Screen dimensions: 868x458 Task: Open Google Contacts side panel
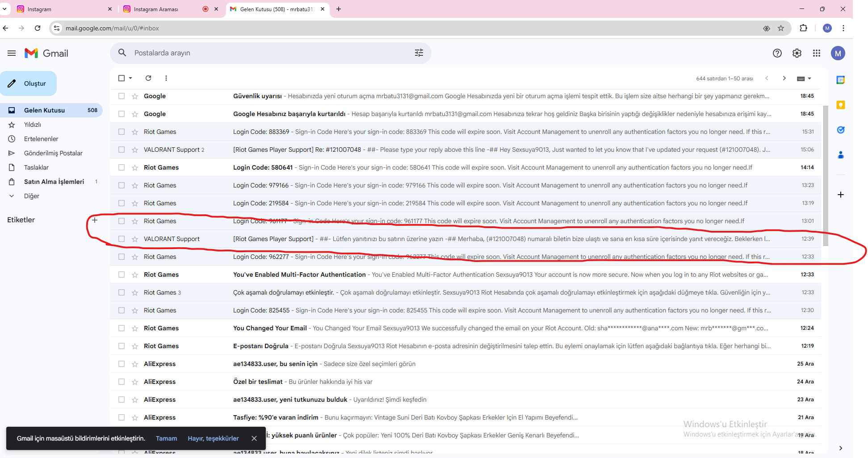coord(841,155)
